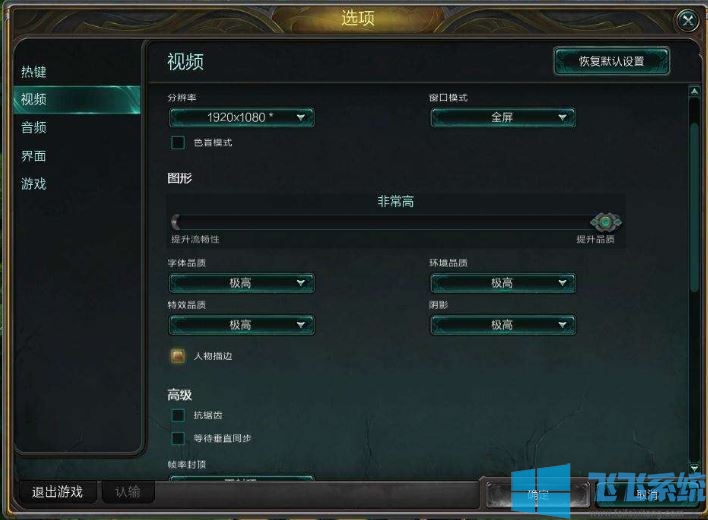Image resolution: width=708 pixels, height=520 pixels.
Task: Click the scrollbar up arrow icon
Action: click(694, 91)
